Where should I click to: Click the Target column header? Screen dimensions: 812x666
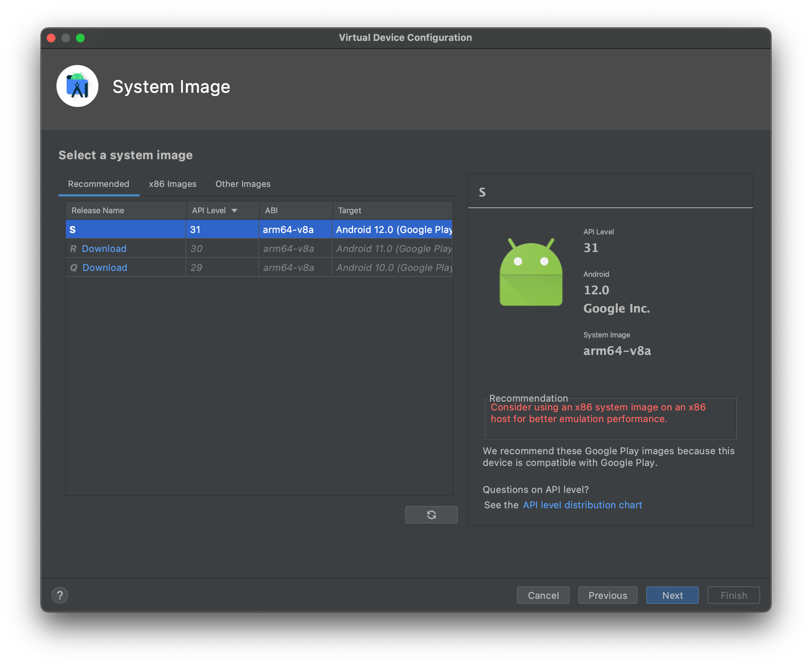[x=349, y=211]
